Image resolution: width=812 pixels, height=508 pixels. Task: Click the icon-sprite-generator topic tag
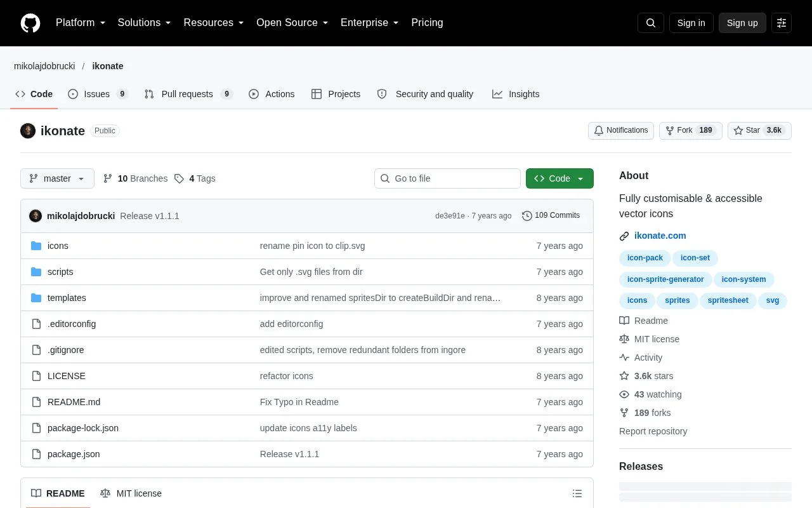pos(665,279)
